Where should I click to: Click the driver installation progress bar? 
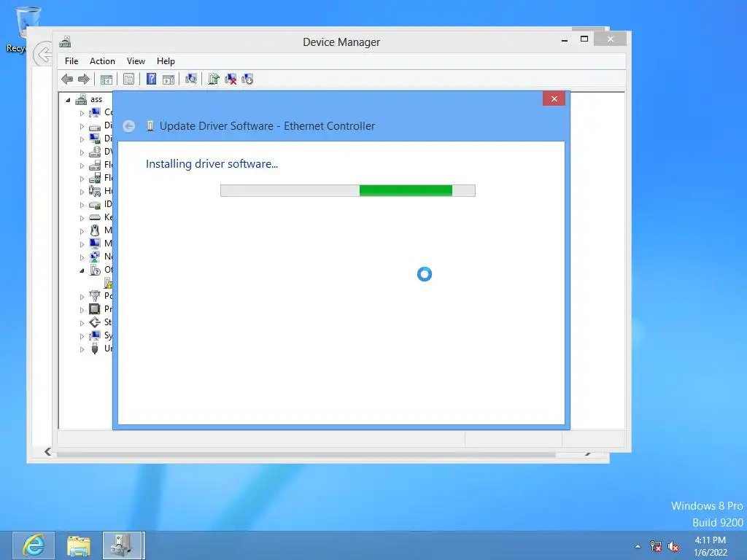pyautogui.click(x=348, y=190)
